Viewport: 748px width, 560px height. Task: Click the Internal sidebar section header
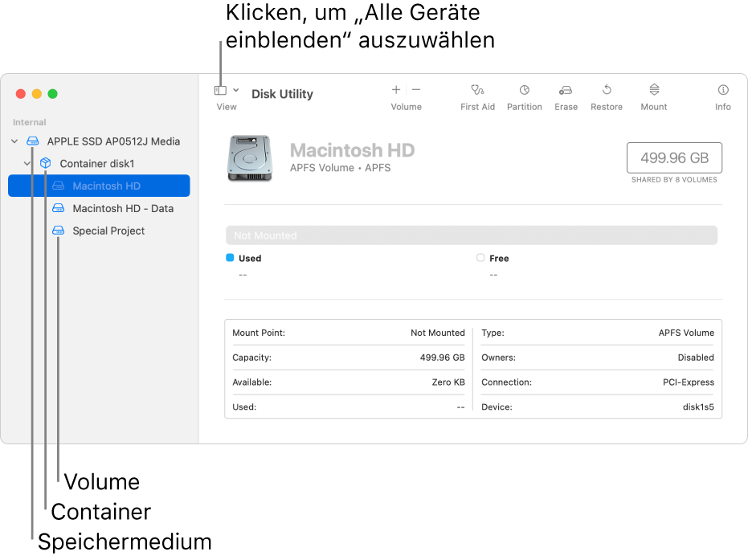click(29, 123)
